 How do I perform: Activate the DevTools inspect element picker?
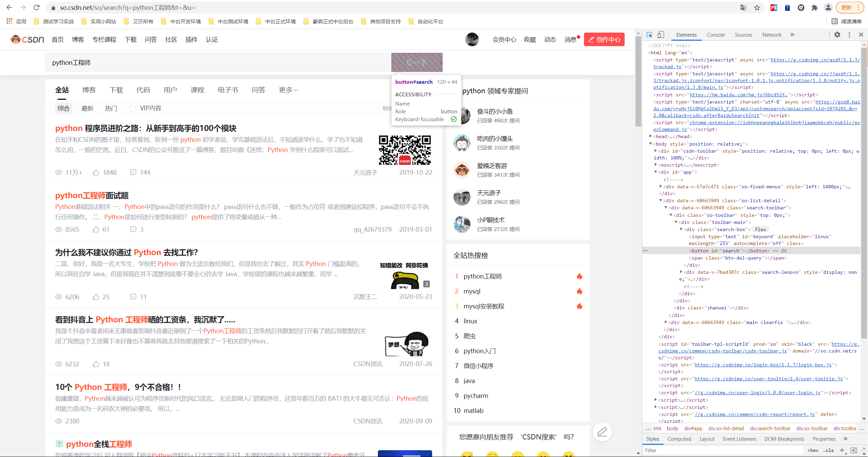pyautogui.click(x=649, y=34)
